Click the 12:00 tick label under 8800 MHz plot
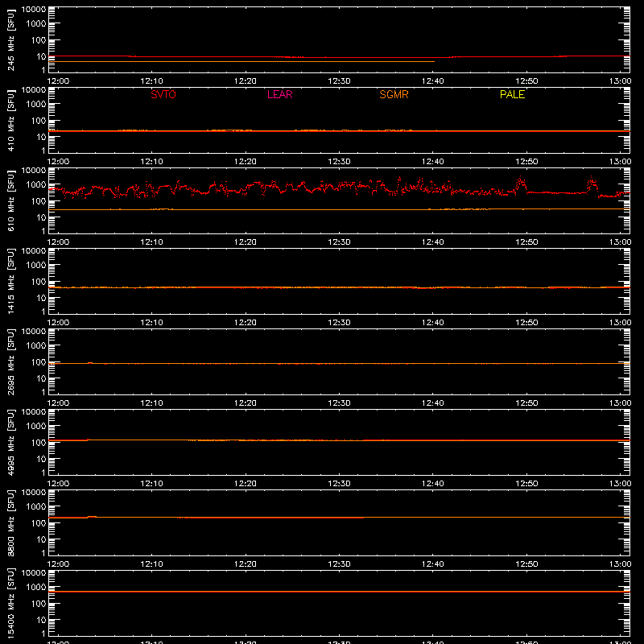This screenshot has width=644, height=644. [x=58, y=564]
